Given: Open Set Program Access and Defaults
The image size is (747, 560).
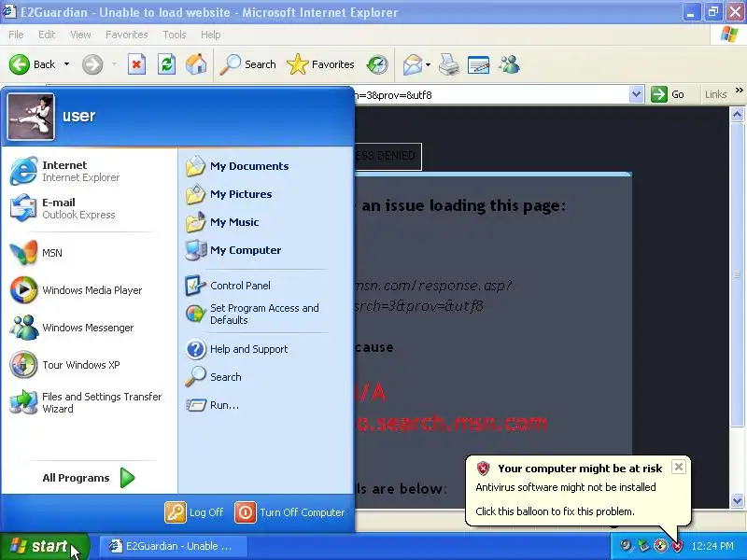Looking at the screenshot, I should click(x=266, y=314).
